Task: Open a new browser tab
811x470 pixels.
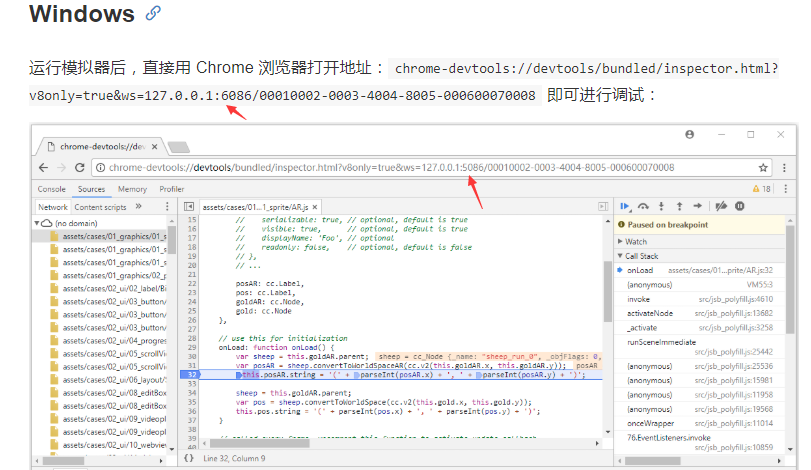Action: [178, 147]
